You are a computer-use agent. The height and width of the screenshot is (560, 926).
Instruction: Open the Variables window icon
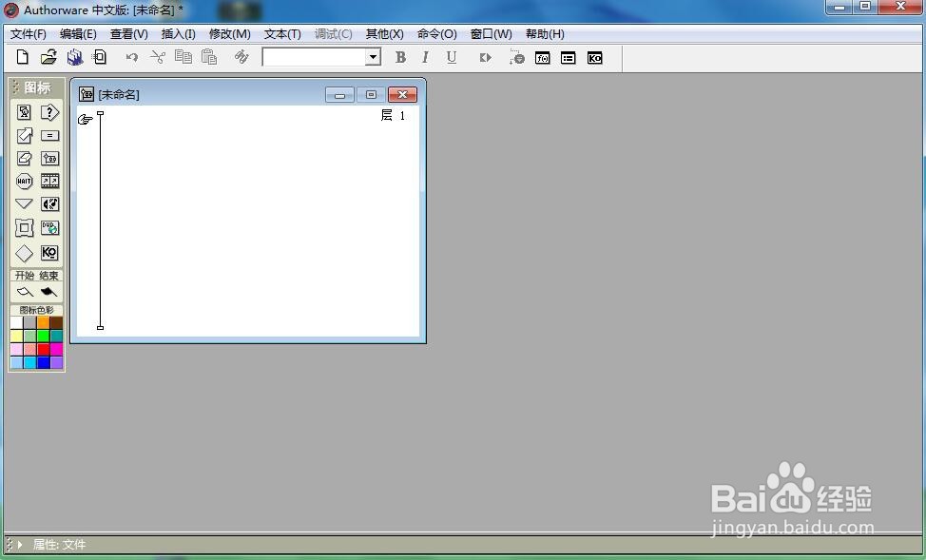tap(569, 58)
